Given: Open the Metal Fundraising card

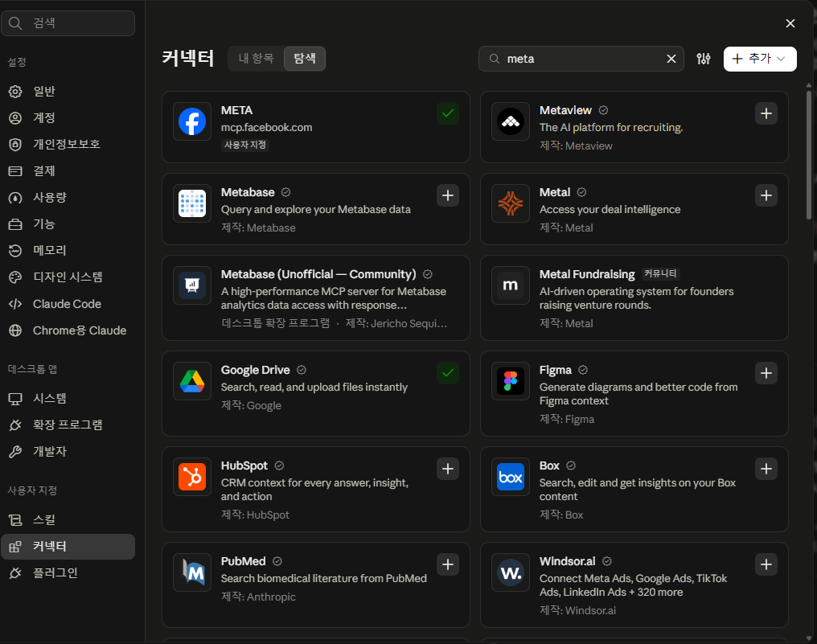Looking at the screenshot, I should click(x=634, y=298).
